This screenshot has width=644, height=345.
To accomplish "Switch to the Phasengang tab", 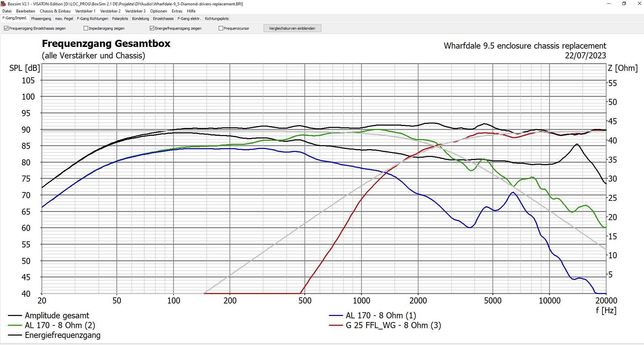I will (x=41, y=19).
